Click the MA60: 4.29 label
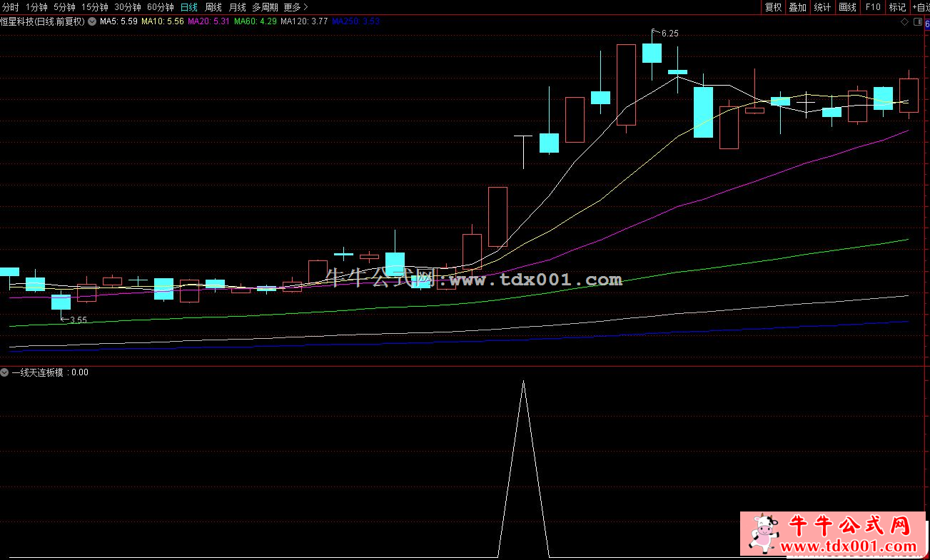The height and width of the screenshot is (560, 930). coord(256,21)
